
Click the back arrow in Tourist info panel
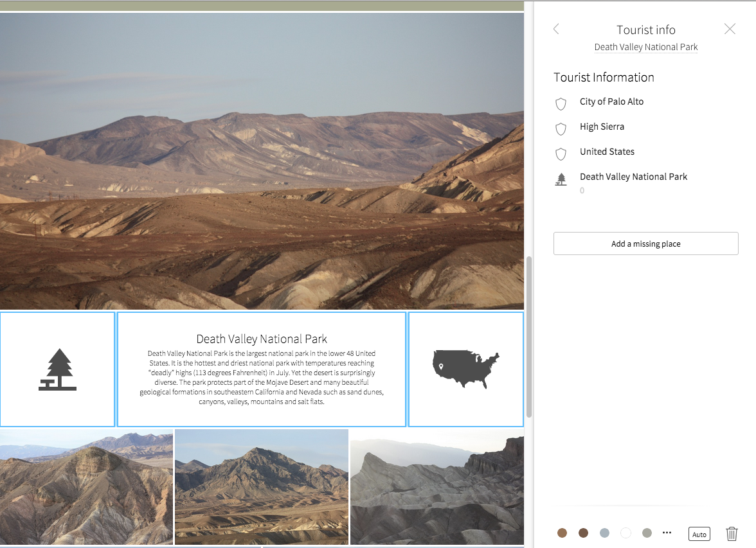click(x=556, y=29)
